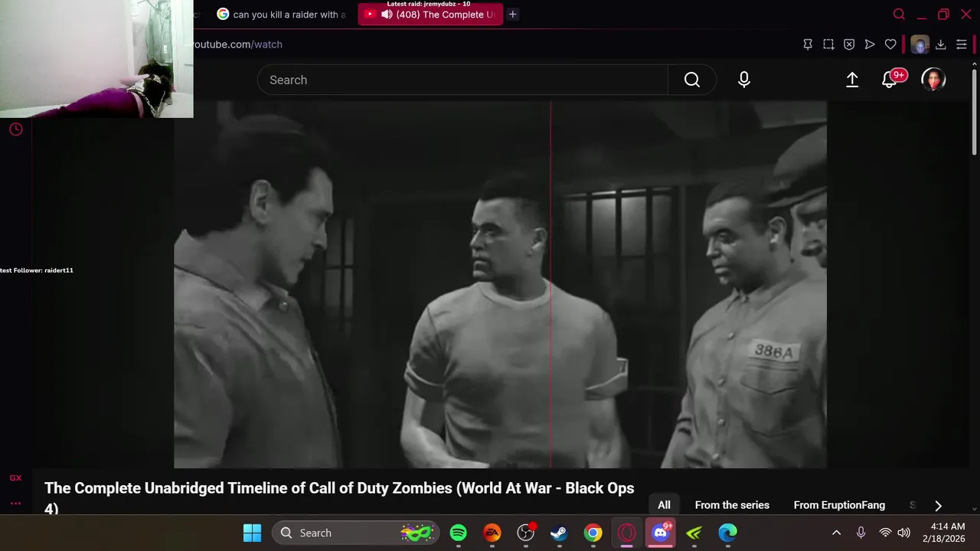Show hidden tray icons chevron
980x551 pixels.
pyautogui.click(x=836, y=533)
